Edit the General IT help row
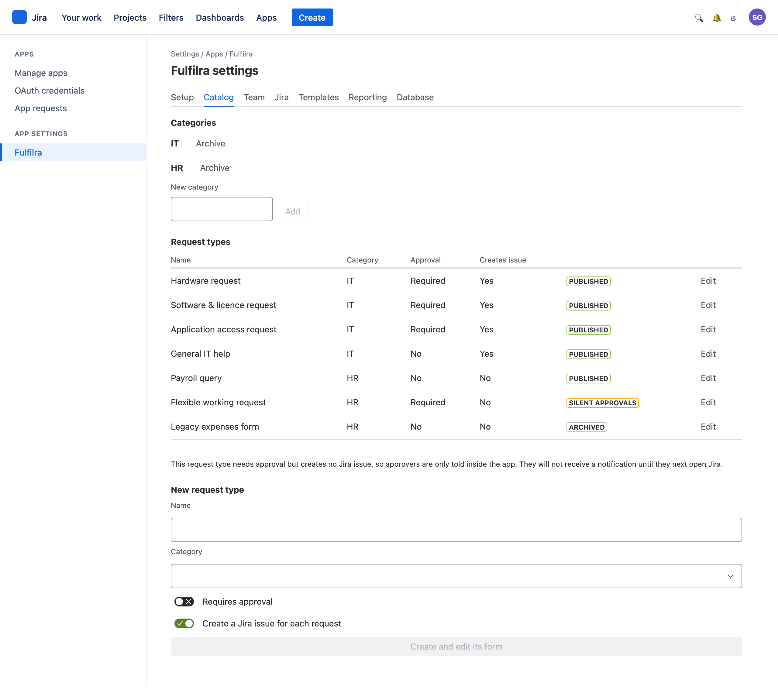This screenshot has height=700, width=778. click(708, 353)
